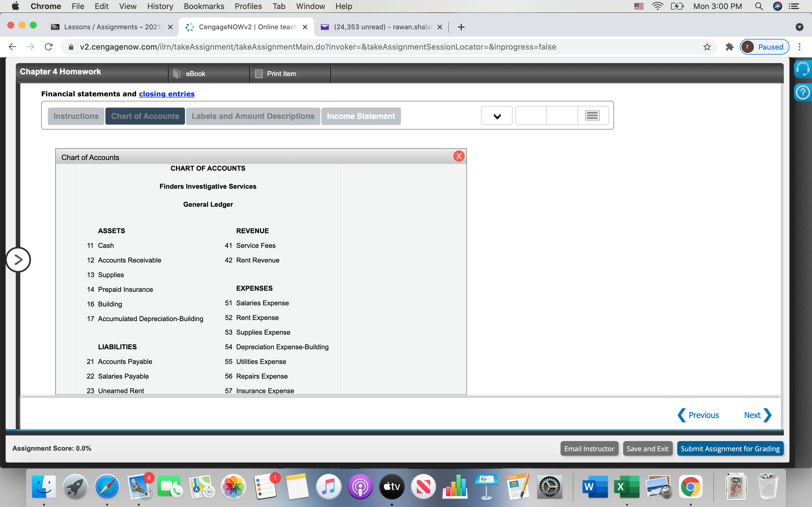Expand the left side navigation arrow
812x507 pixels.
(18, 259)
